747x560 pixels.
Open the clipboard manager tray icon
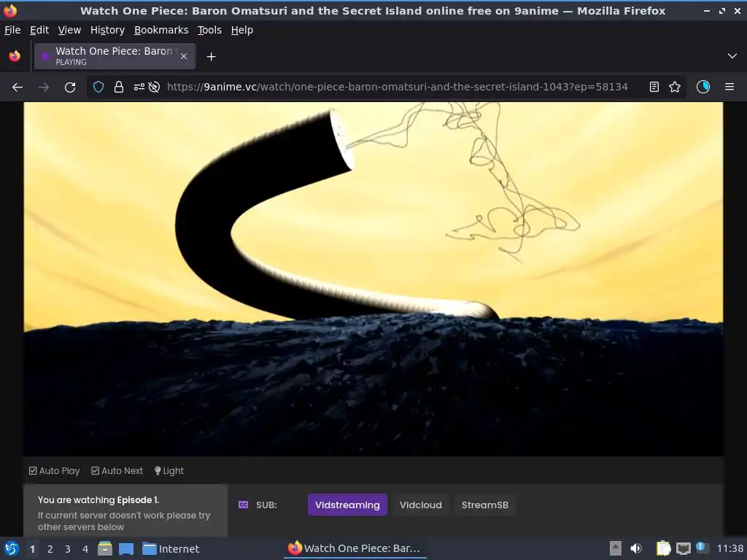click(x=663, y=548)
